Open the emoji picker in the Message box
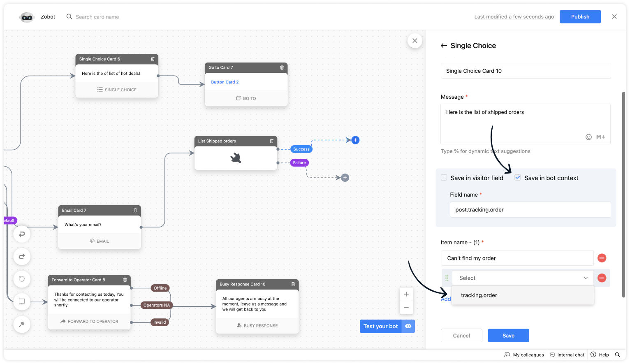The width and height of the screenshot is (630, 364). tap(588, 137)
